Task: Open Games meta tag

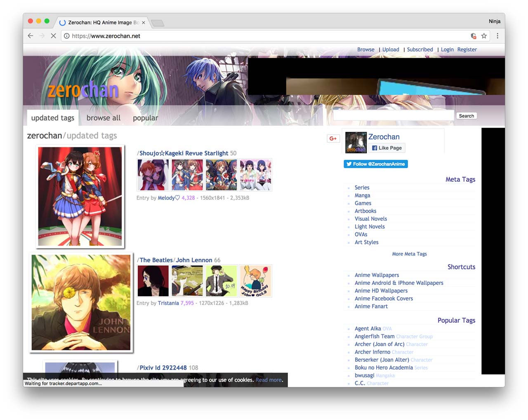Action: click(x=363, y=203)
